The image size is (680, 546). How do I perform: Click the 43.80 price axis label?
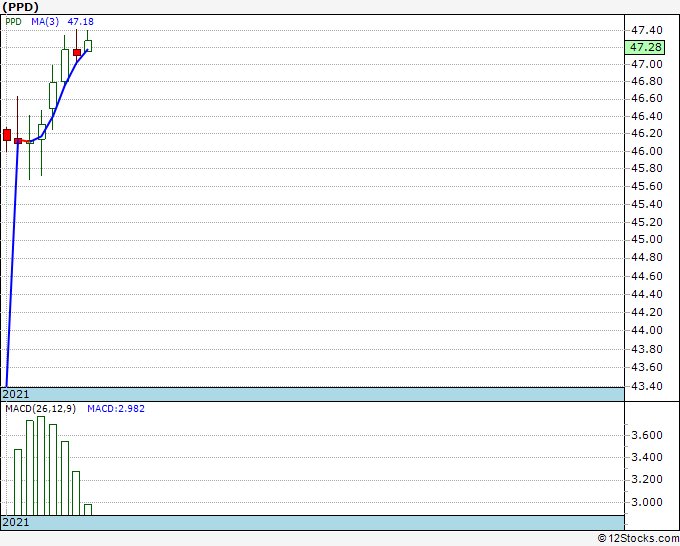point(646,349)
